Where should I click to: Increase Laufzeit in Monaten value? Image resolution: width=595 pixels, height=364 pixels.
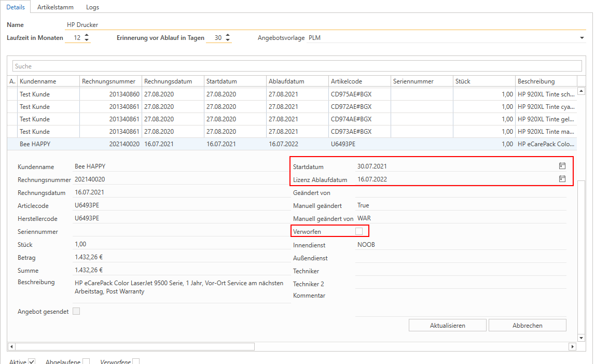click(87, 35)
